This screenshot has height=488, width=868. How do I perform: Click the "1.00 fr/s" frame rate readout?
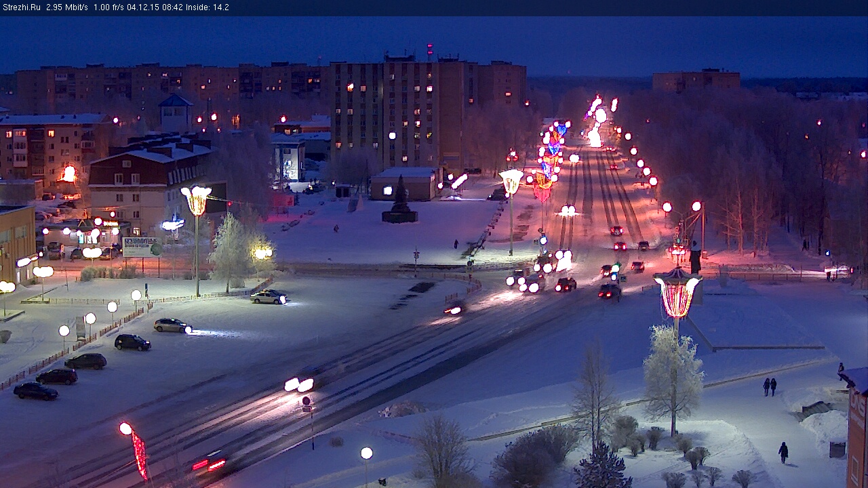click(109, 7)
